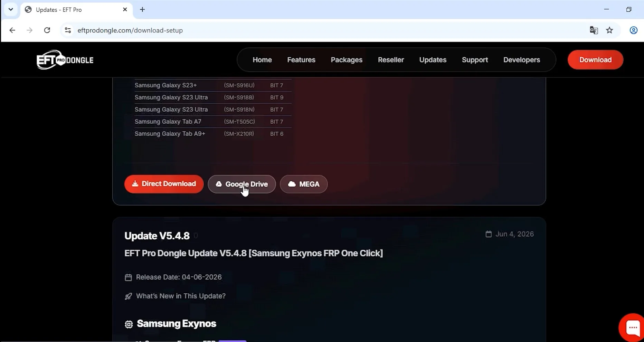Screen dimensions: 644x342
Task: Click the SM-S918B model text
Action: click(239, 97)
